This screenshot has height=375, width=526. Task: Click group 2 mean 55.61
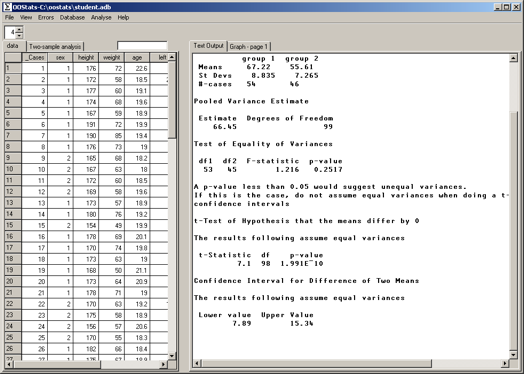pyautogui.click(x=302, y=67)
